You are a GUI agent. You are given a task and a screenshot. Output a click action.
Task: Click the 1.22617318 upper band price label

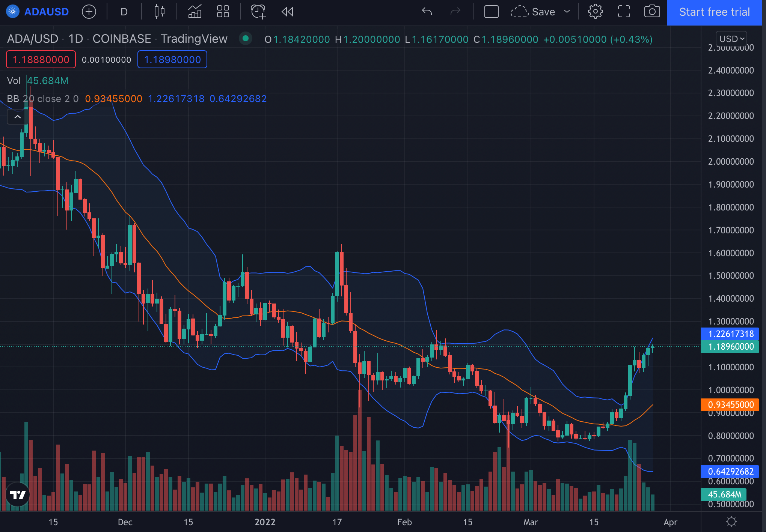730,334
